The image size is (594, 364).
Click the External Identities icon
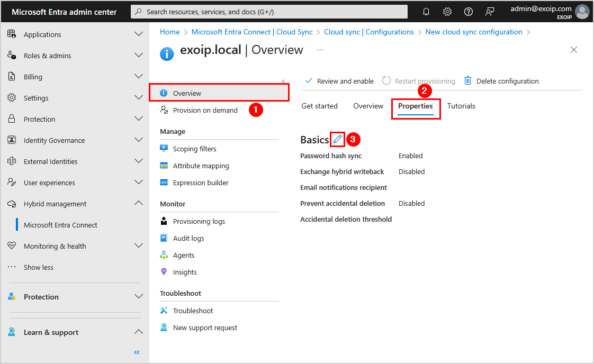click(12, 161)
